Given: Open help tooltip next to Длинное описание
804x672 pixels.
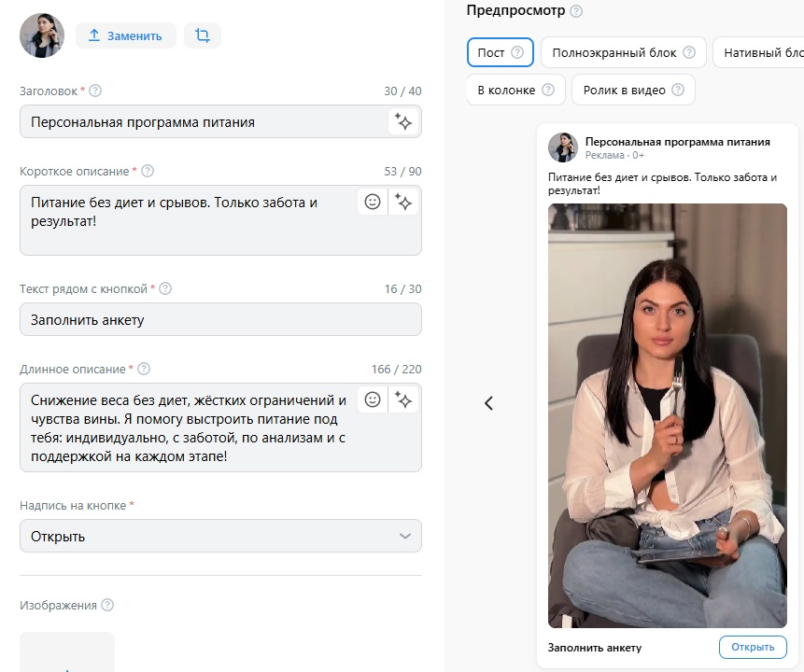Looking at the screenshot, I should 144,369.
